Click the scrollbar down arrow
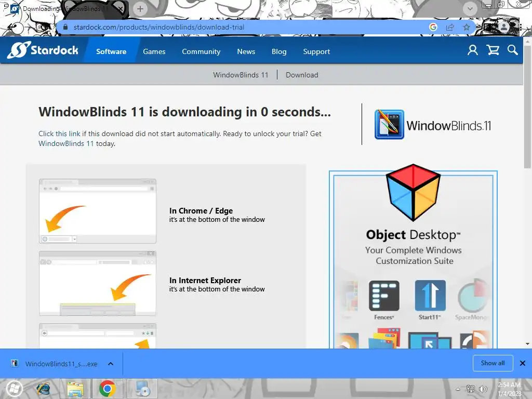 [527, 344]
